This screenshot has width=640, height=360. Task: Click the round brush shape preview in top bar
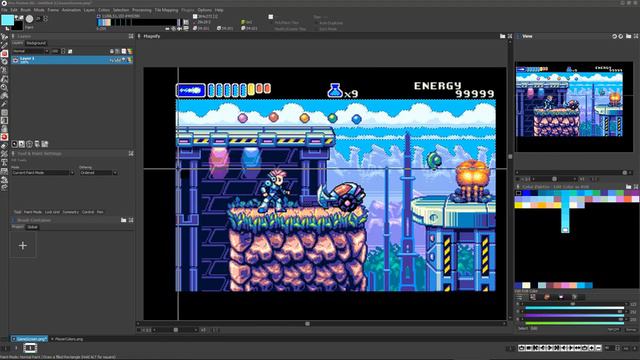[29, 19]
